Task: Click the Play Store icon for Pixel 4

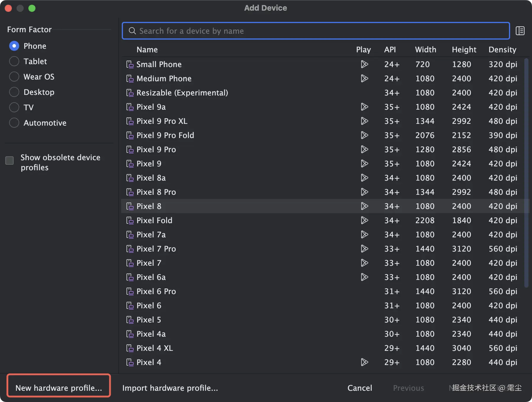Action: click(x=364, y=362)
